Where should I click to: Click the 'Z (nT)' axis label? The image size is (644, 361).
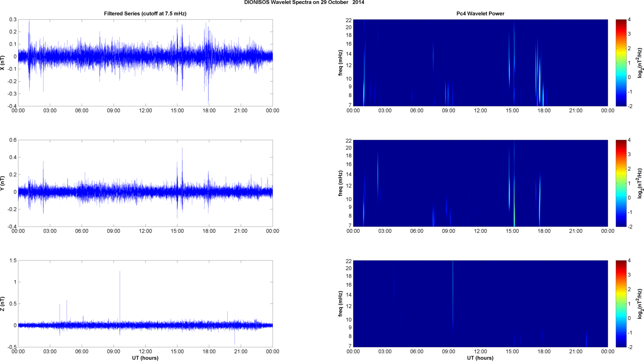click(x=3, y=304)
